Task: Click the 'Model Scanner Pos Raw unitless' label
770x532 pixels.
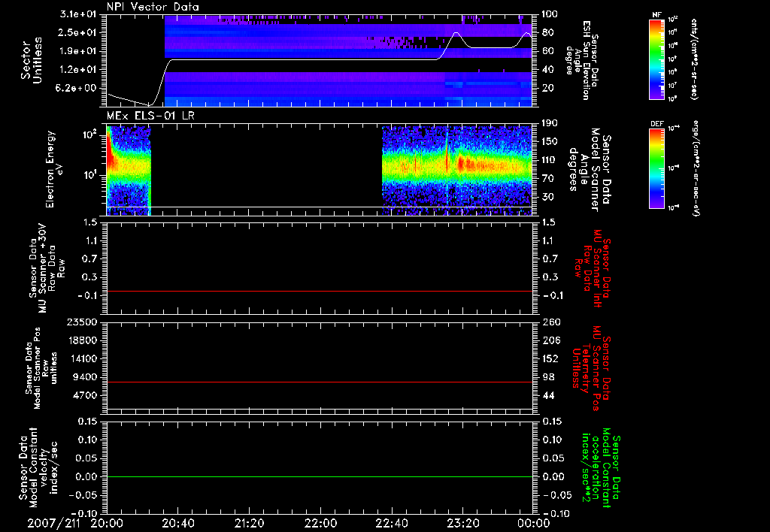Action: (x=42, y=368)
